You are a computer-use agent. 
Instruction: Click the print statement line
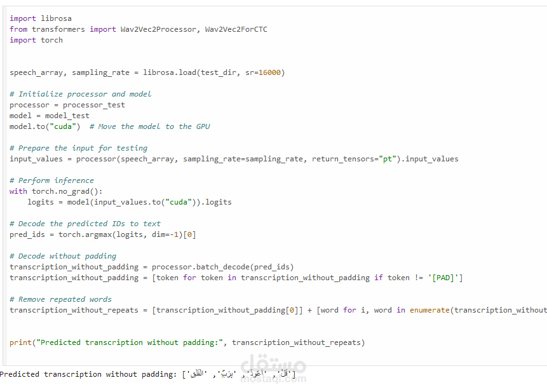click(187, 343)
